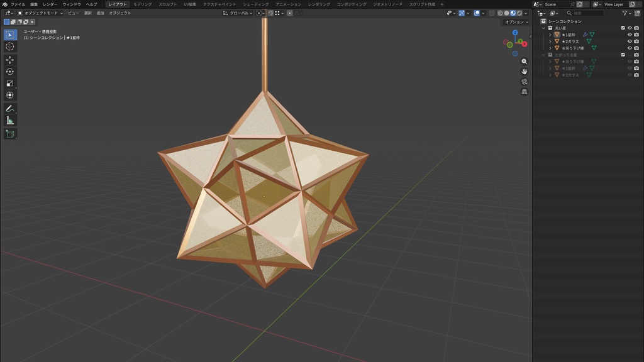Switch perspective/orthographic grid icon
The width and height of the screenshot is (644, 362).
(x=525, y=92)
